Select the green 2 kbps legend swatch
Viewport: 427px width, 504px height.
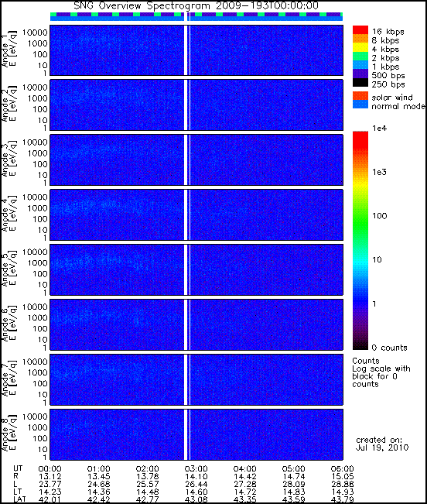click(x=360, y=56)
